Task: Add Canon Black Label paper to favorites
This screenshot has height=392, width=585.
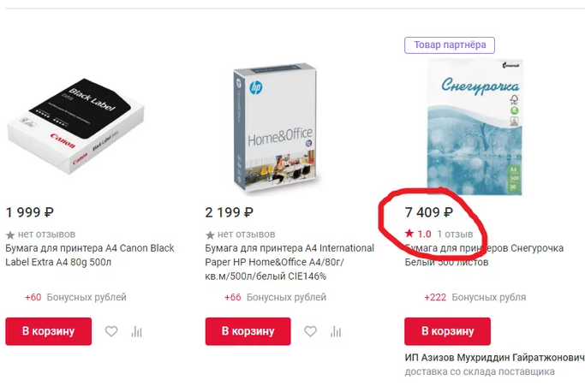Action: click(x=111, y=332)
